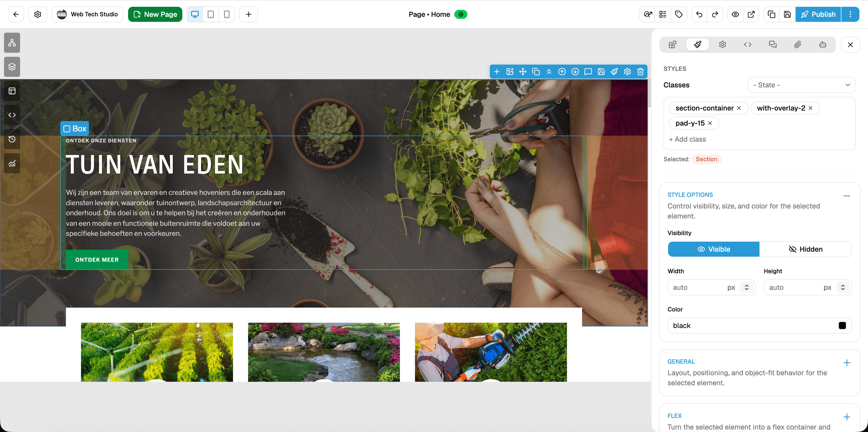Viewport: 868px width, 432px height.
Task: Open the attachments paperclip tab
Action: click(798, 44)
